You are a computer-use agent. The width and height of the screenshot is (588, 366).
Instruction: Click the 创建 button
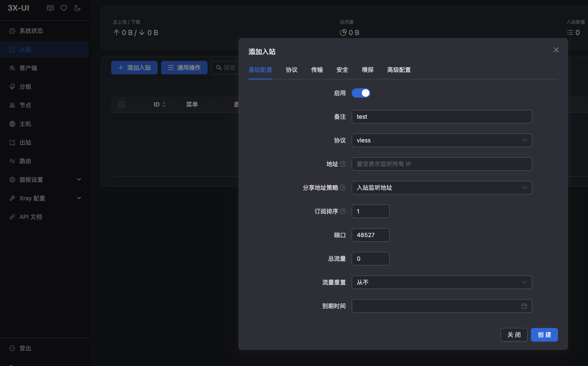[544, 335]
